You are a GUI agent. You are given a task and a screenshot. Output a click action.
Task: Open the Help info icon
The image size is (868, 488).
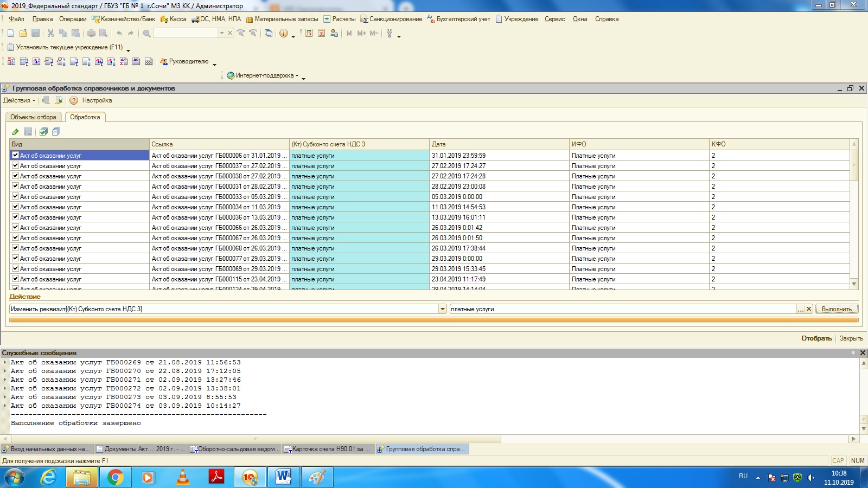284,33
